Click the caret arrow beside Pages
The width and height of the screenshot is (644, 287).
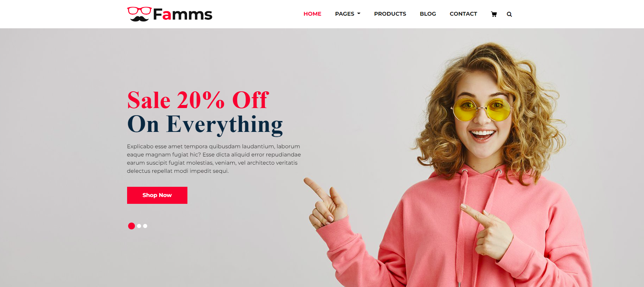[x=359, y=14]
